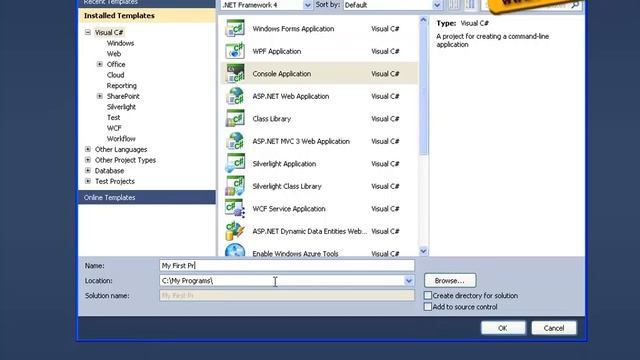Viewport: 640px width, 360px height.
Task: Select the Windows category
Action: click(x=120, y=43)
